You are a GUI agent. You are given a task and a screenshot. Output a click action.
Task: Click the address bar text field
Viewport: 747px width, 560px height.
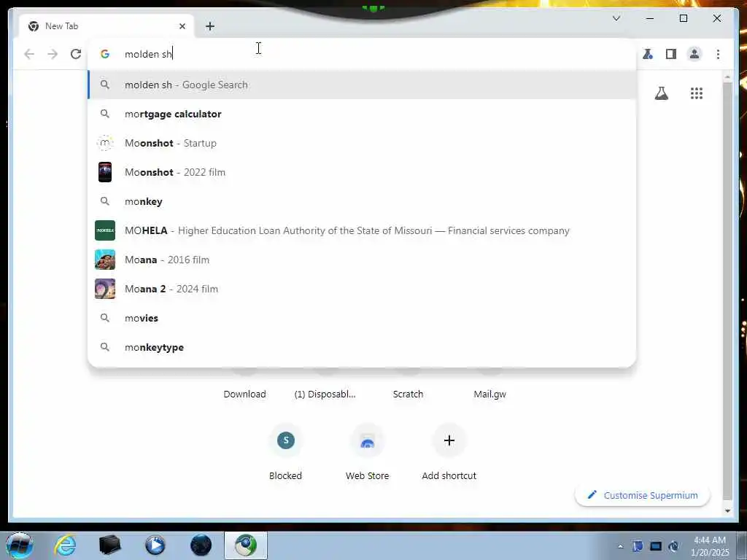click(362, 54)
